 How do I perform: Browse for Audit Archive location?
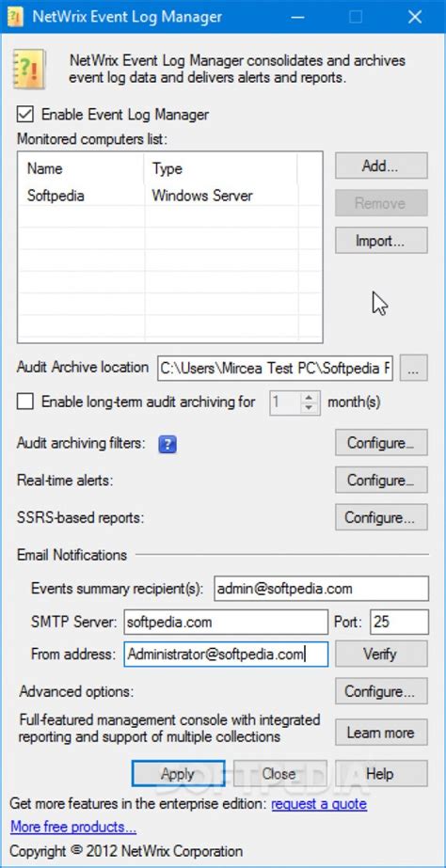tap(413, 368)
